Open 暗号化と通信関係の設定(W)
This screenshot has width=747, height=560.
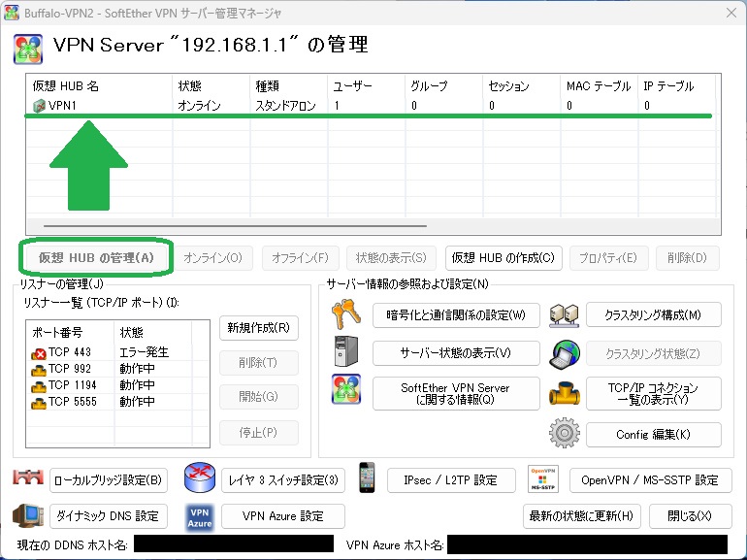coord(456,315)
